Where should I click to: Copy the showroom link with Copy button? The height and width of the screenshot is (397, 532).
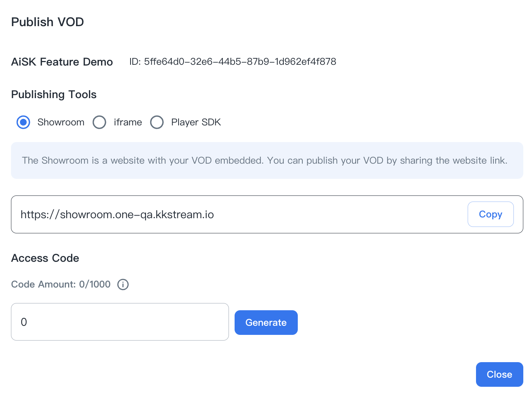pos(490,214)
